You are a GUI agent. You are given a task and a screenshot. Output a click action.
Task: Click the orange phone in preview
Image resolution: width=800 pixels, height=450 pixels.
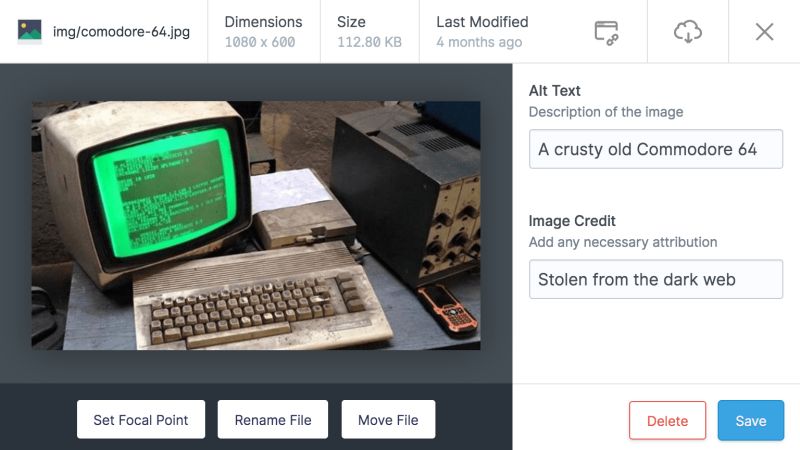pos(448,311)
